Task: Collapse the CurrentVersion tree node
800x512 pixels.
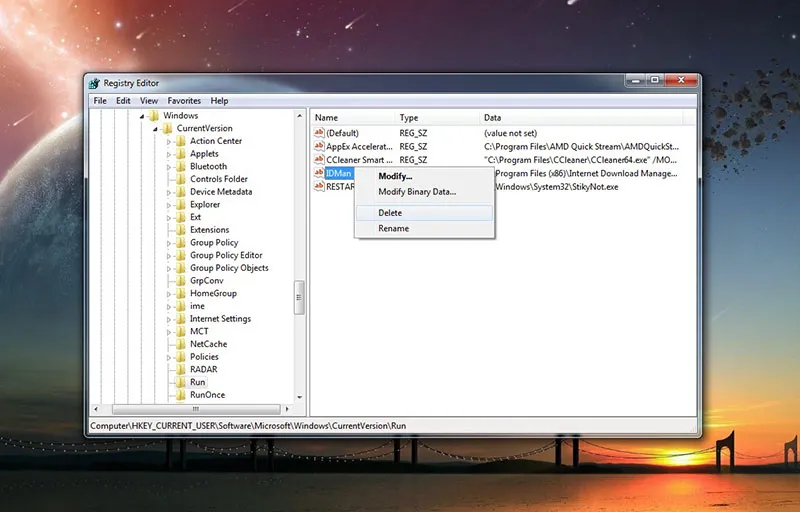Action: point(156,129)
